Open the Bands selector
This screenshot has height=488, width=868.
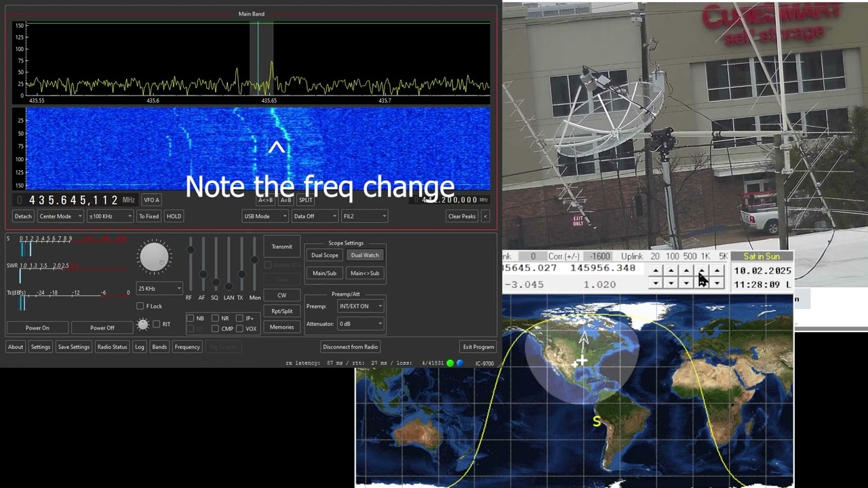pos(159,347)
